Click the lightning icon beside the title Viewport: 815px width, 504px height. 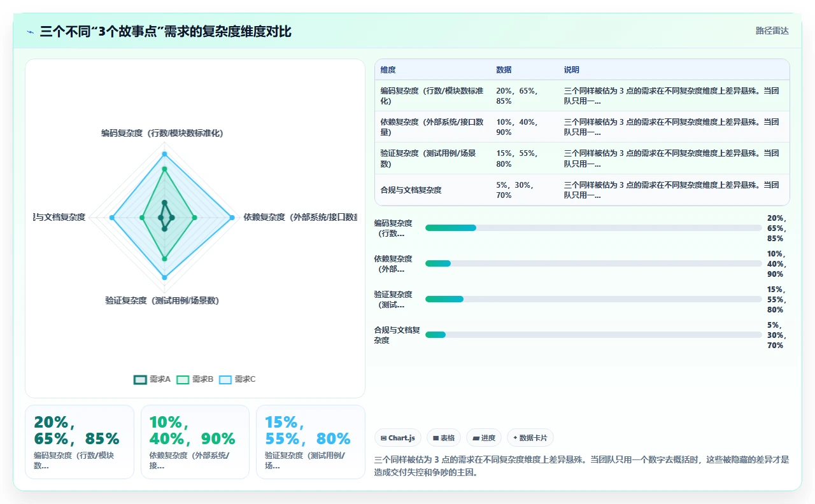[31, 32]
